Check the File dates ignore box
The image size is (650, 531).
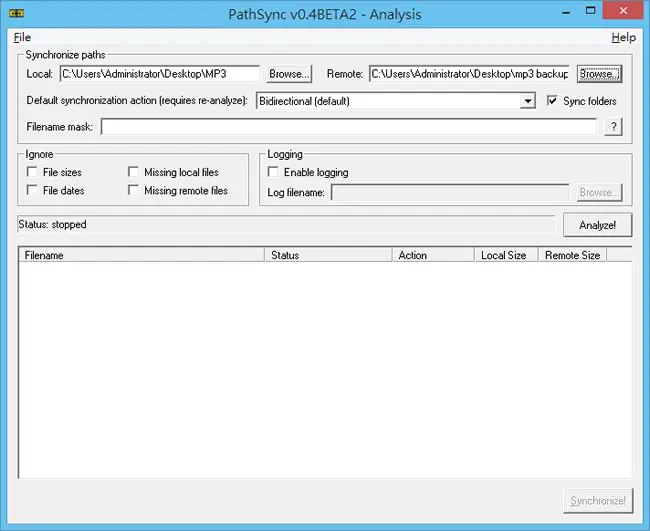[32, 190]
